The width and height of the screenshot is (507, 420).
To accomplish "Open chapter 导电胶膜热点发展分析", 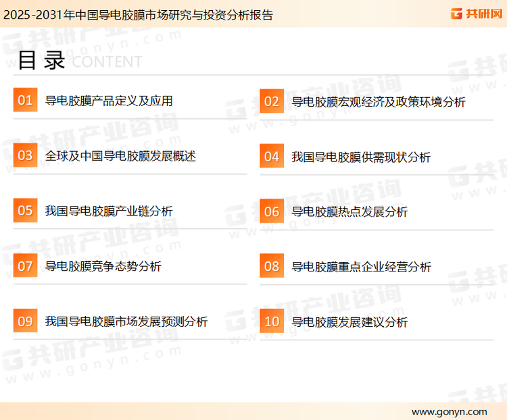I will (349, 212).
